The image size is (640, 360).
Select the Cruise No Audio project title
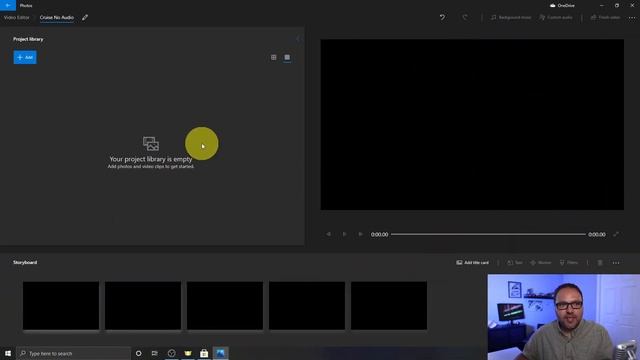point(57,18)
